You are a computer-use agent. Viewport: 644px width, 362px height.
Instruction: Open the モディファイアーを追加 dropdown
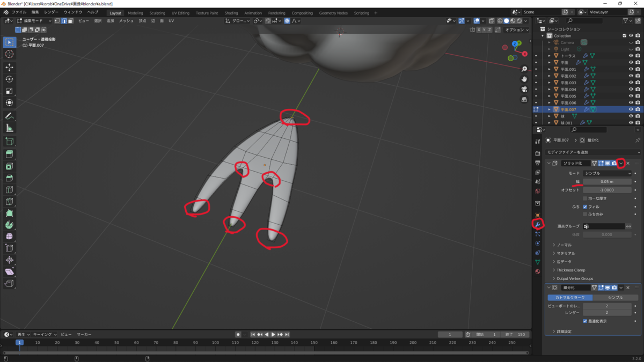[593, 152]
